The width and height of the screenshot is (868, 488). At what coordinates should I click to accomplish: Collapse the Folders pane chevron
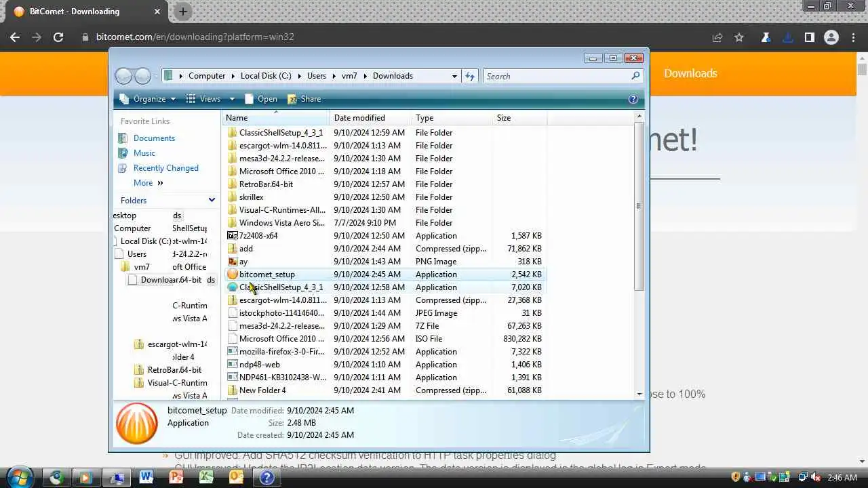(212, 200)
